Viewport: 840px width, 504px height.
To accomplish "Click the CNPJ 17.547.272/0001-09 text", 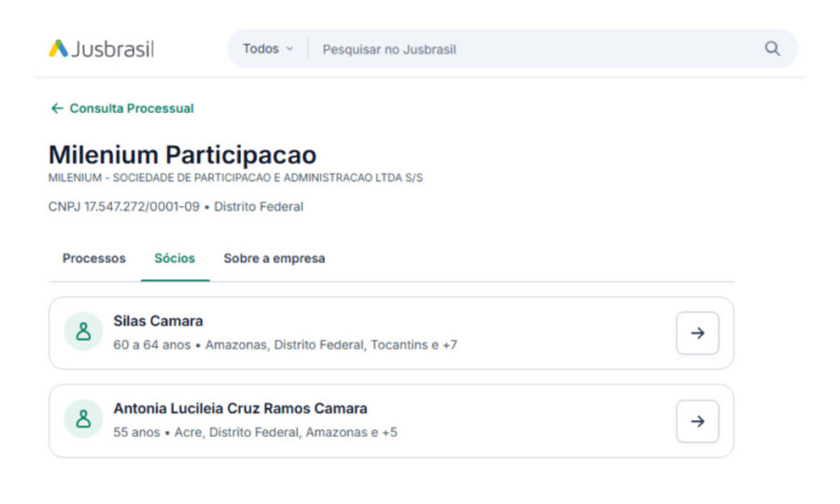I will [124, 207].
